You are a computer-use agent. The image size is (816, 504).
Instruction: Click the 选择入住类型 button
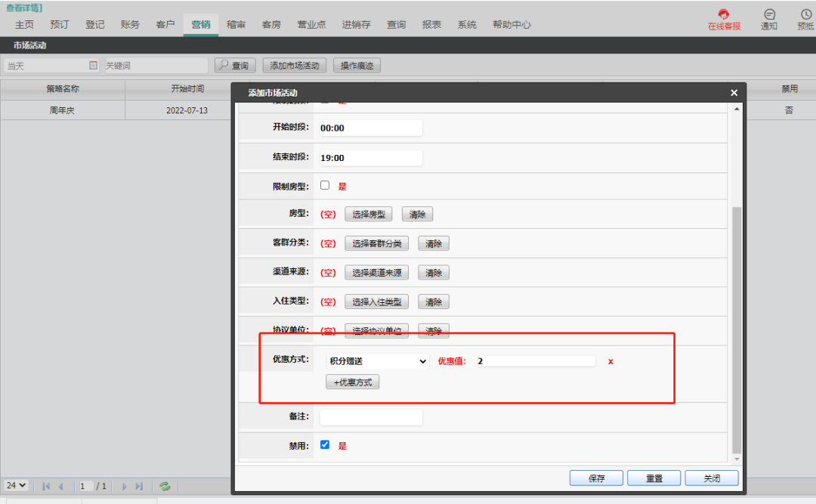[377, 301]
